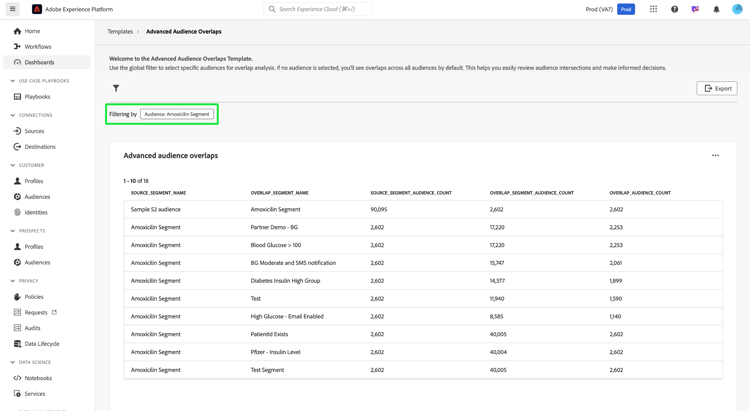
Task: Collapse the Use Case Playbooks section
Action: tap(13, 81)
